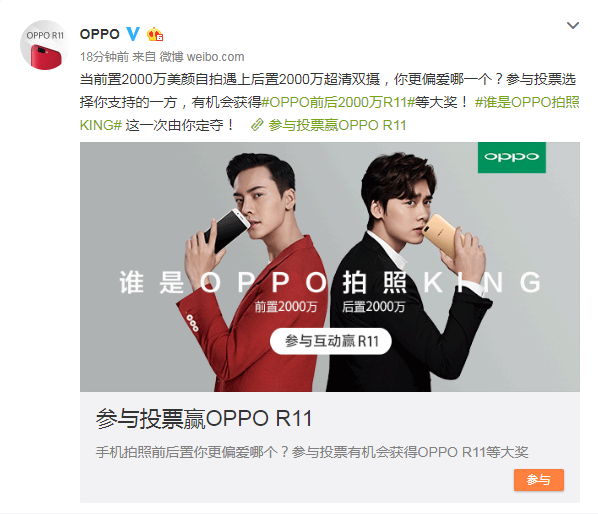Open the OPPO R11 profile avatar
598x514 pixels.
click(45, 45)
